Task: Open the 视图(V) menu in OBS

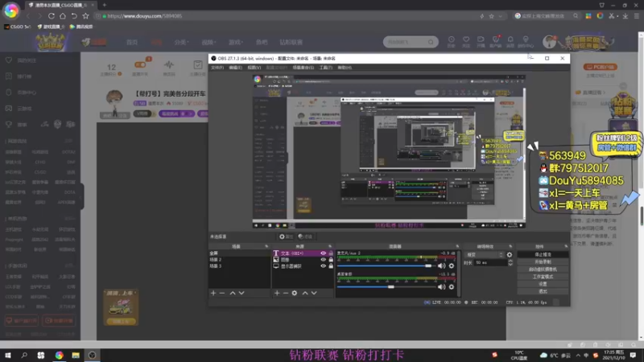Action: click(x=254, y=68)
